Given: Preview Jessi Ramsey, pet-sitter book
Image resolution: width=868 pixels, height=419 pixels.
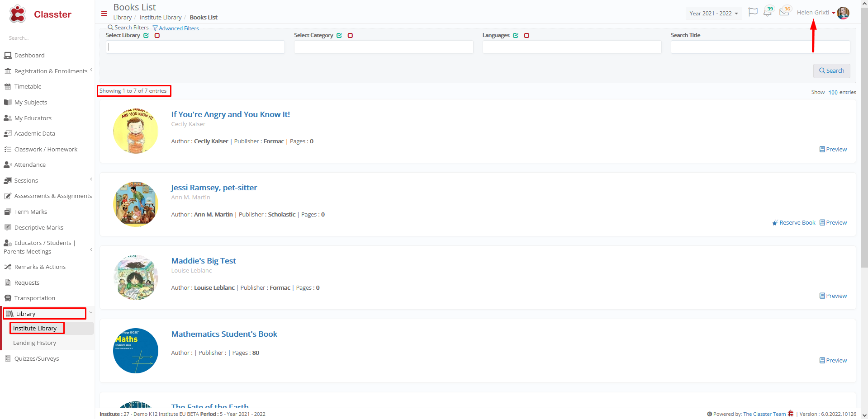Looking at the screenshot, I should [x=833, y=222].
